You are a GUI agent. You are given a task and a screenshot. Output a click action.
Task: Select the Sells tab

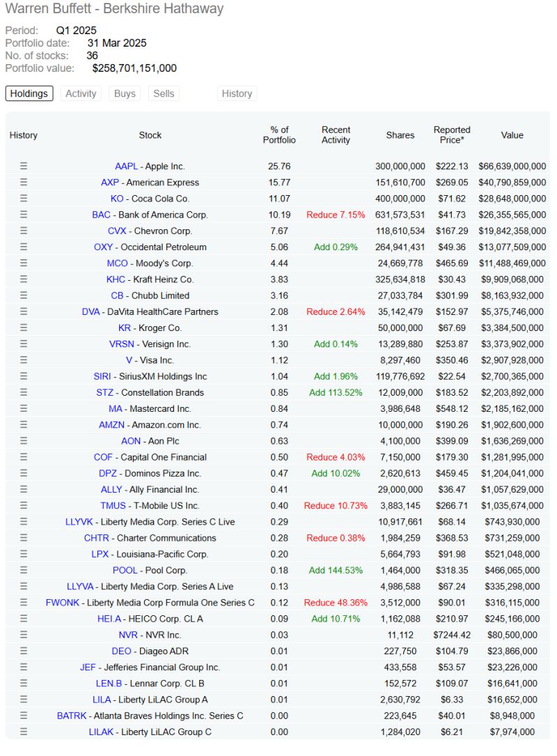click(x=164, y=93)
